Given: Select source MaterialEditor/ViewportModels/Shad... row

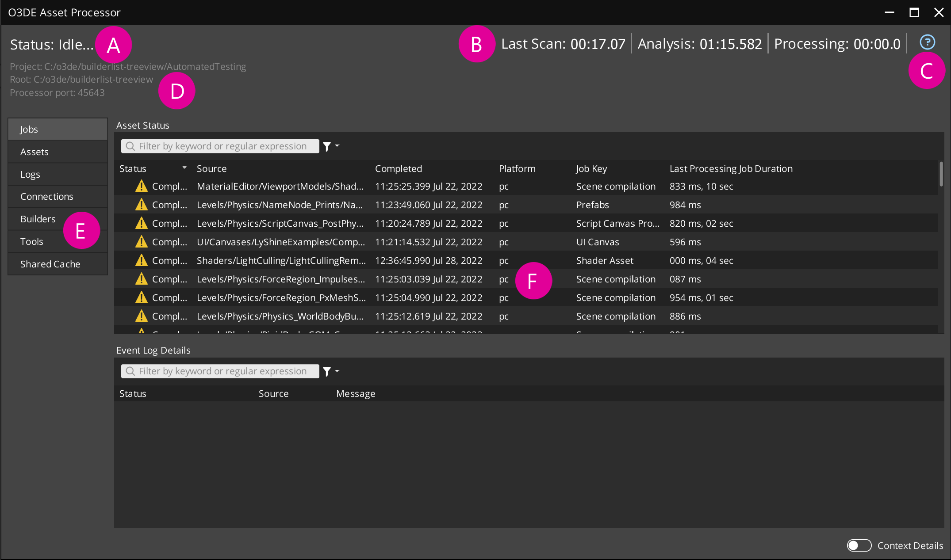Looking at the screenshot, I should (x=280, y=186).
